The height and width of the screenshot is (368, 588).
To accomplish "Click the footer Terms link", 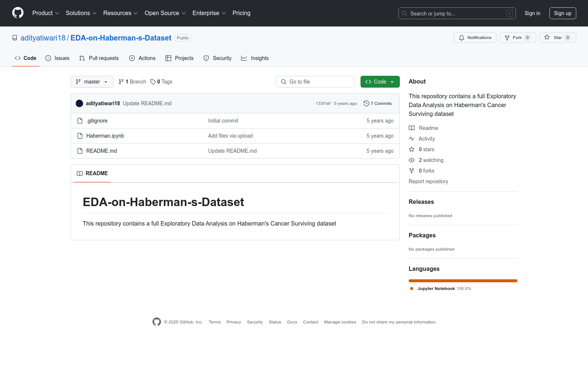I will click(x=215, y=322).
